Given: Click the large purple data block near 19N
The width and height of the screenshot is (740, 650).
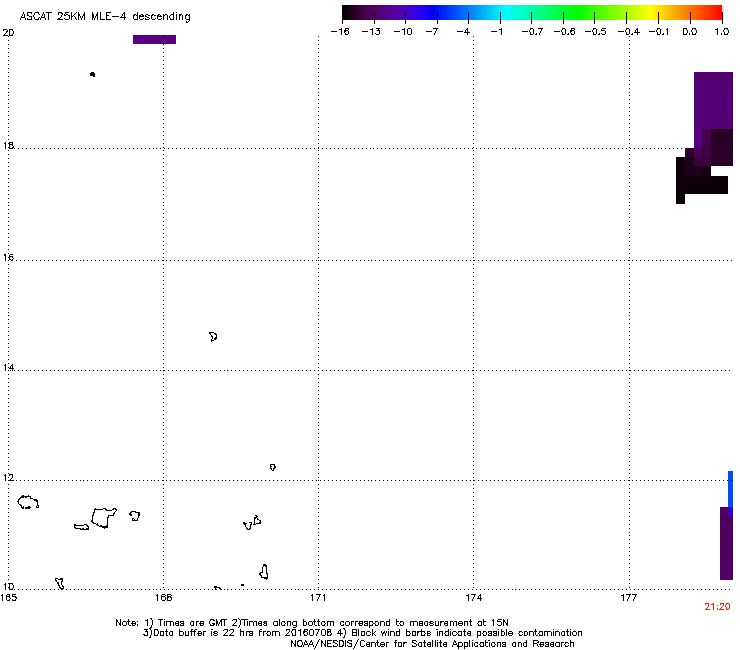Looking at the screenshot, I should [x=713, y=101].
